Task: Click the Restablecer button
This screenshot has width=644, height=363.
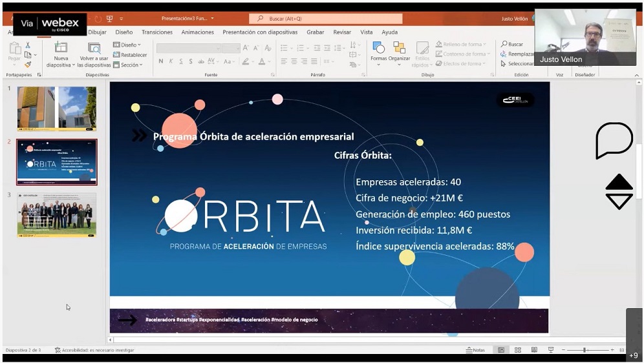Action: tap(130, 55)
